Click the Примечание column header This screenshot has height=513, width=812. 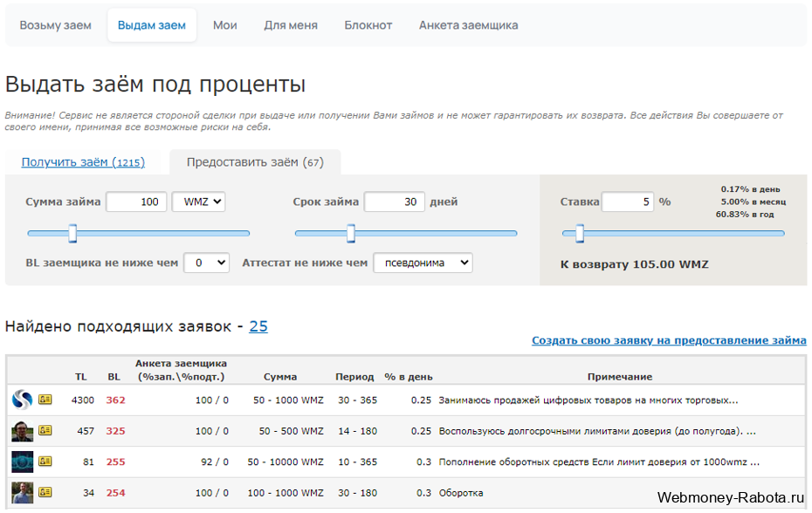pos(620,376)
